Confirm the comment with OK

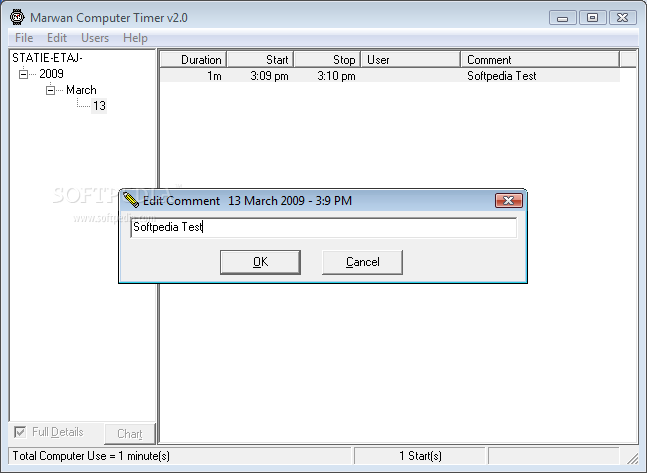pos(260,262)
